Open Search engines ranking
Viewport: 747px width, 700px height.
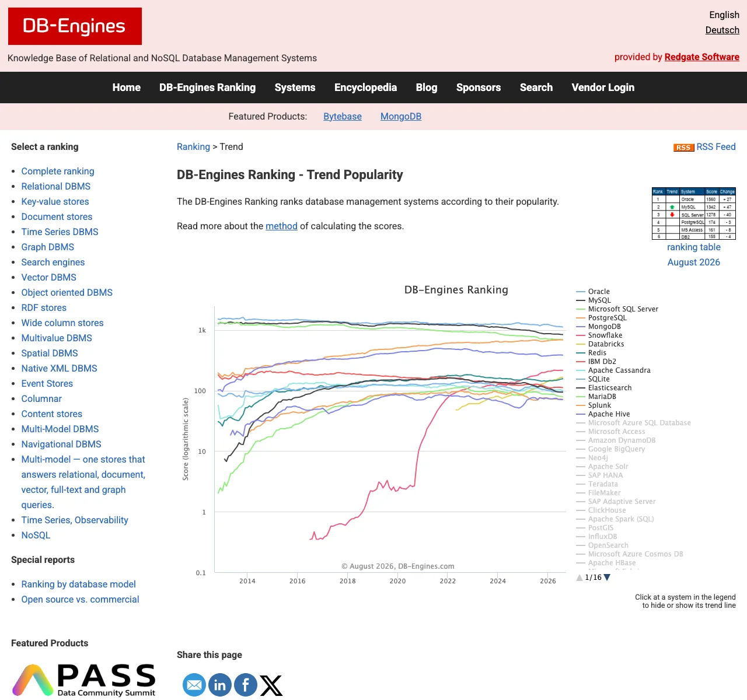(x=53, y=262)
